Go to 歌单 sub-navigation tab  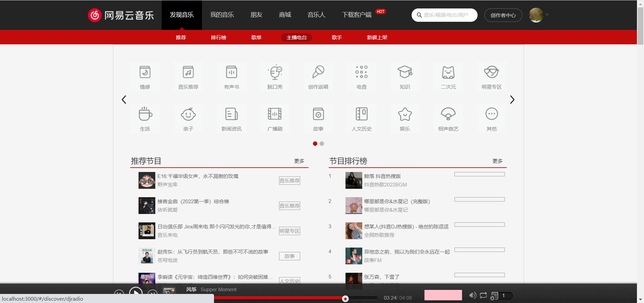[256, 37]
